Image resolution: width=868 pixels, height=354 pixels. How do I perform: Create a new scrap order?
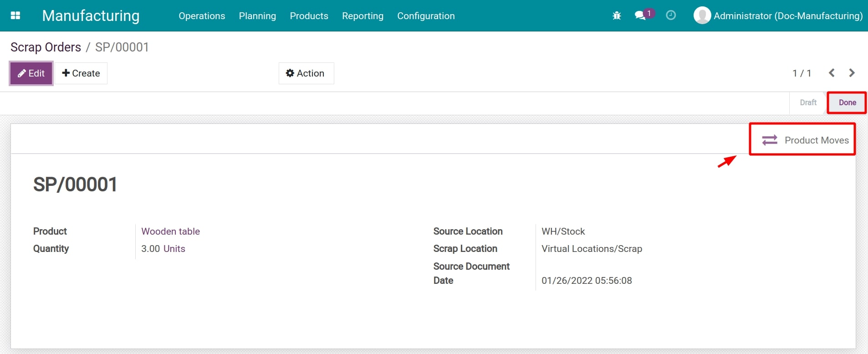point(81,73)
